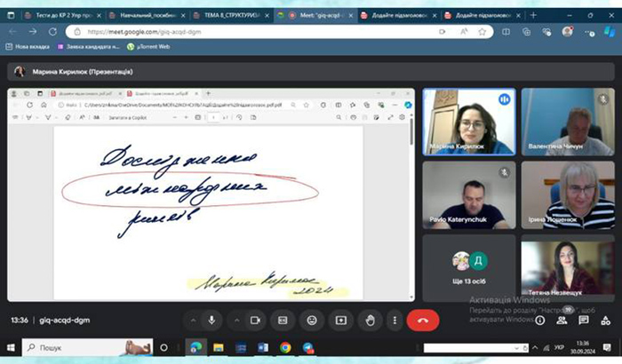Close the Meet giq-acqd tab
Screen dimensions: 622x364
(x=351, y=15)
